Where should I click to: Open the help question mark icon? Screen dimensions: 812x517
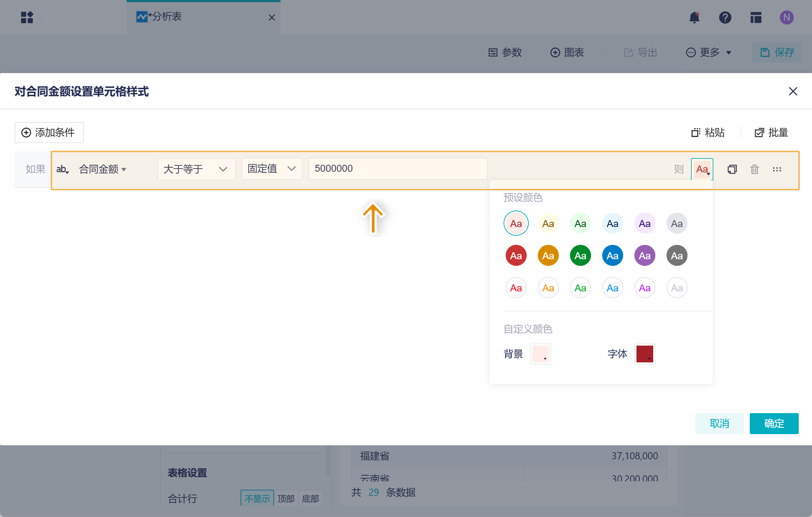pos(725,17)
